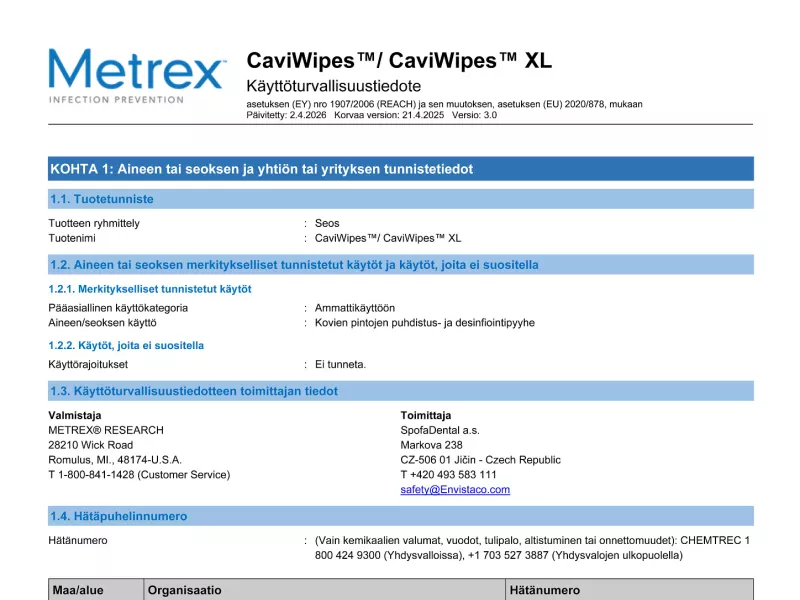Click the subtitle Käyttöturvallisuustiedote
The height and width of the screenshot is (600, 800).
[x=334, y=86]
